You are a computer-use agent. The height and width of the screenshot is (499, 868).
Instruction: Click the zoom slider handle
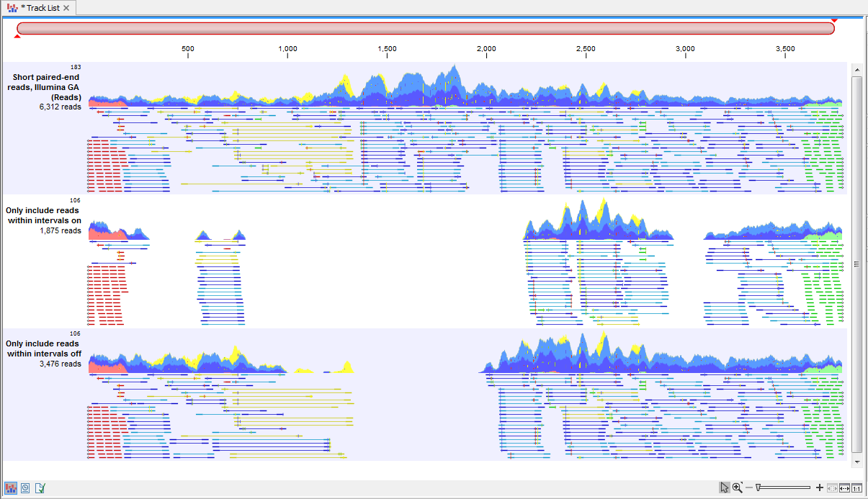click(759, 487)
